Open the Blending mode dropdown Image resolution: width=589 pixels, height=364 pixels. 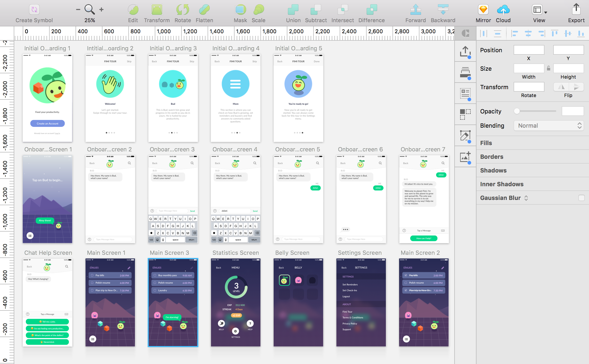(549, 126)
